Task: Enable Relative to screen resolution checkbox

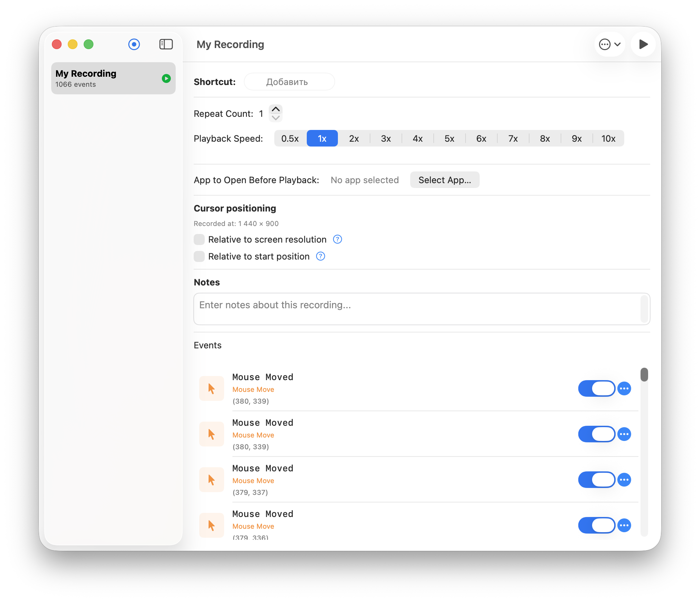Action: pos(199,239)
